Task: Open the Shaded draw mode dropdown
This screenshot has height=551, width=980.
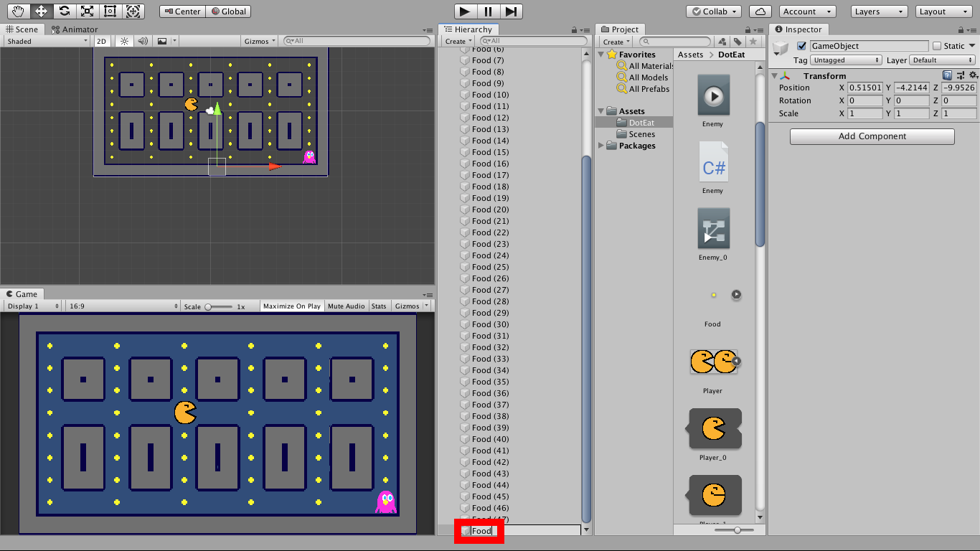Action: 47,42
